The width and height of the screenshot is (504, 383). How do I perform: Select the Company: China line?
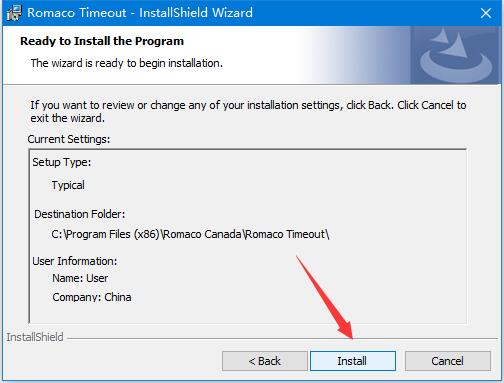tap(92, 297)
